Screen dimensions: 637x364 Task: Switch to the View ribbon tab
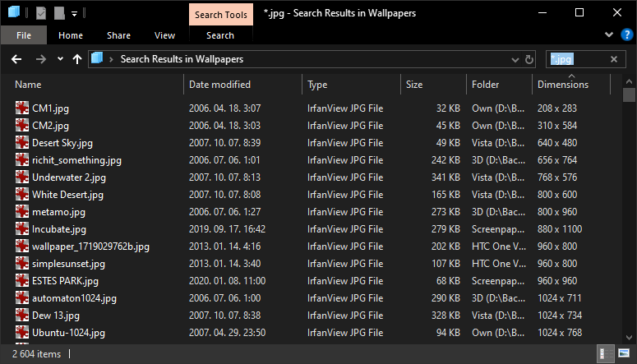point(164,35)
